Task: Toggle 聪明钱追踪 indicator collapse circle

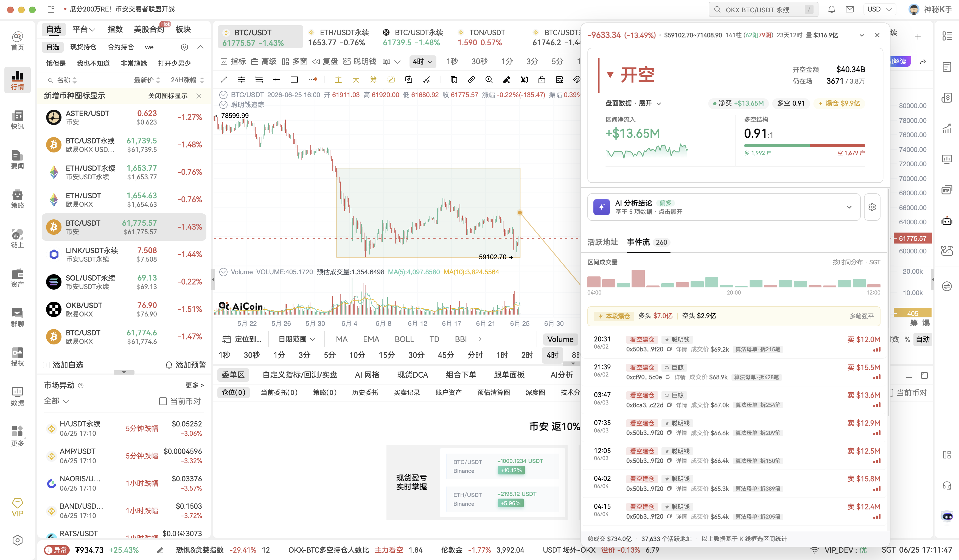Action: pos(223,104)
